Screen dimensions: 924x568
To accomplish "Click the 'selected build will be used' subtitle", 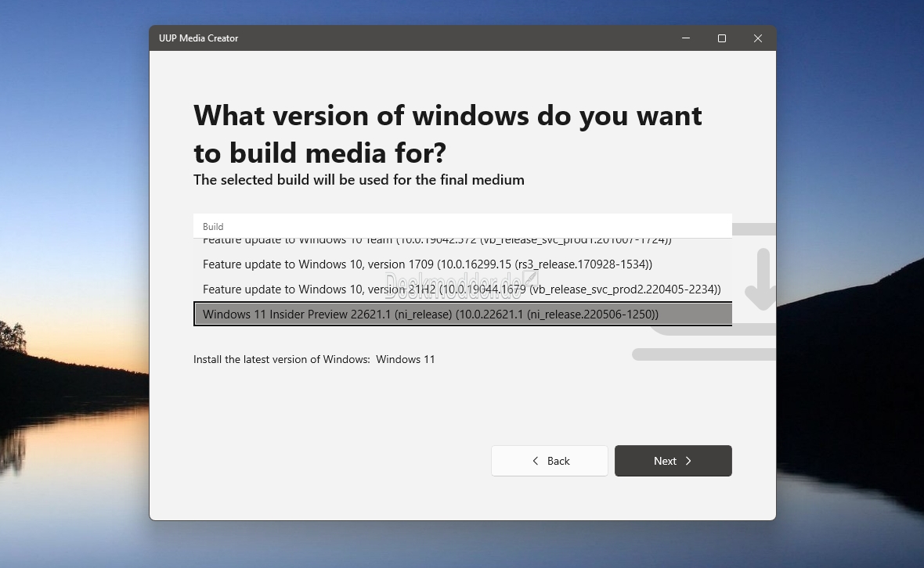I will point(359,180).
